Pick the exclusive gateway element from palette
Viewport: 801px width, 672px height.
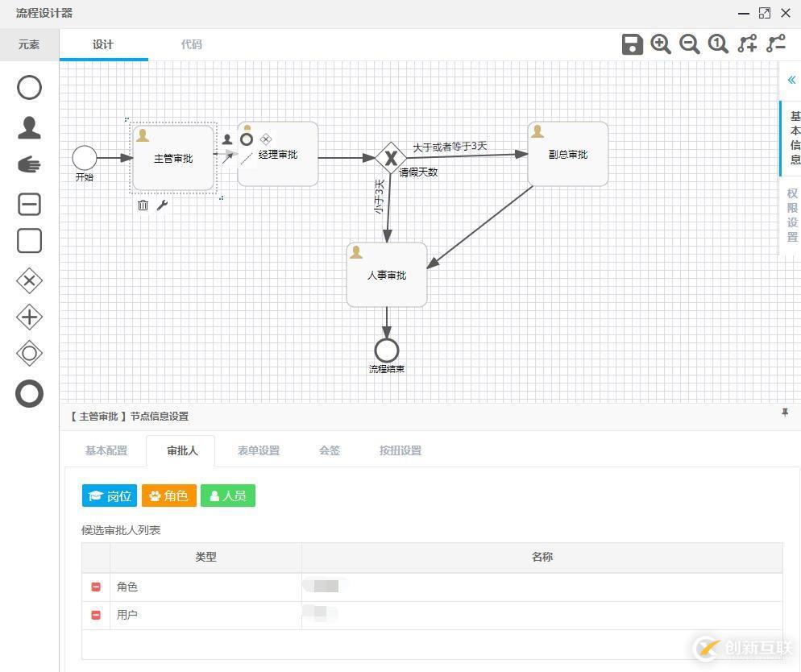coord(29,280)
